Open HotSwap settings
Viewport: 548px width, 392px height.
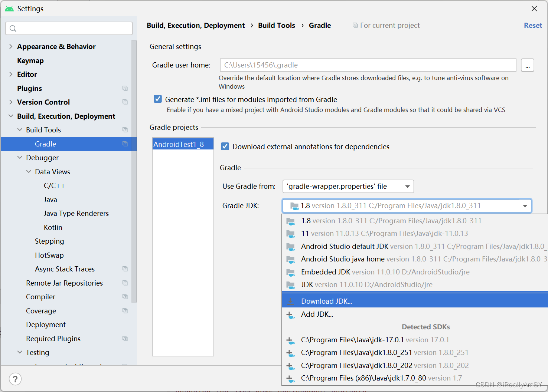(49, 255)
